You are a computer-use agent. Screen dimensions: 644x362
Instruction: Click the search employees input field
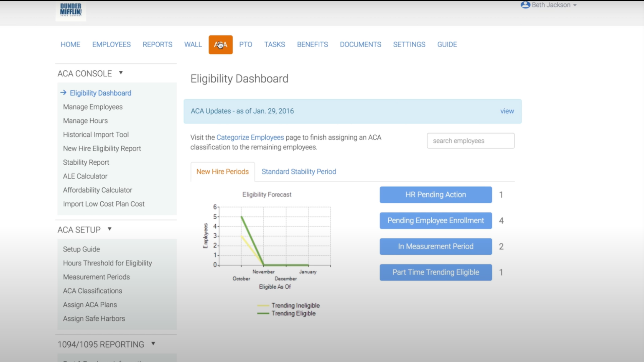(471, 140)
